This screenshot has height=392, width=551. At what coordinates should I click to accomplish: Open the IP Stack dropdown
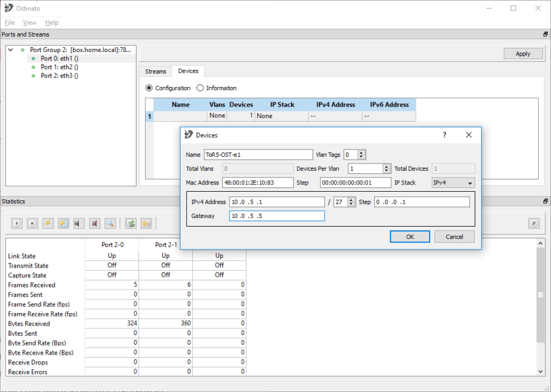(453, 183)
